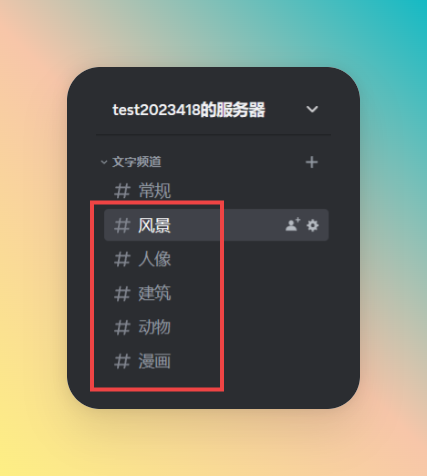Collapse the 文字频道 category arrow
The image size is (427, 476).
click(x=104, y=162)
